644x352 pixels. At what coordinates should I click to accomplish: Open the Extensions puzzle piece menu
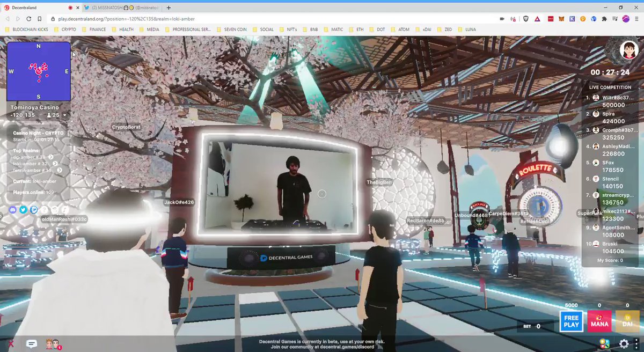604,19
